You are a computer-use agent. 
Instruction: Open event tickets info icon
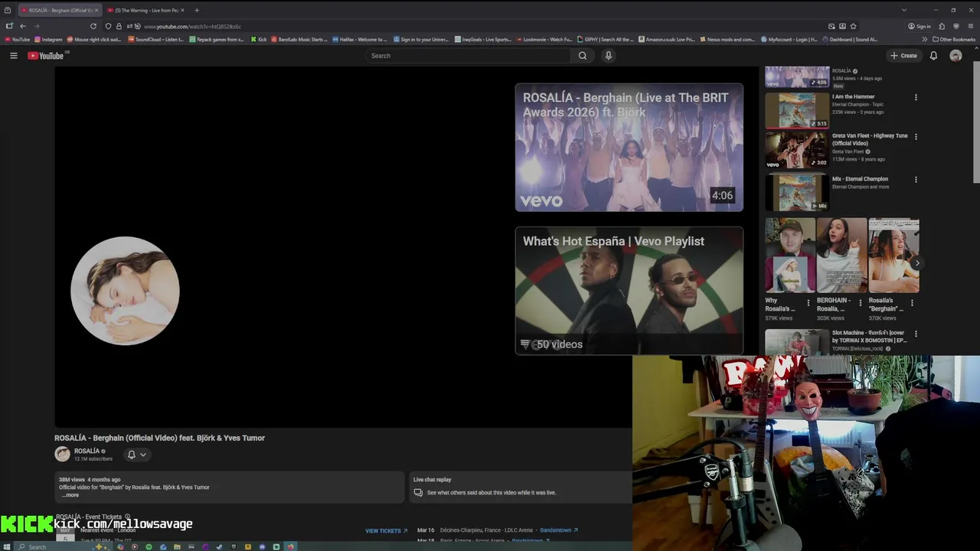pos(127,517)
